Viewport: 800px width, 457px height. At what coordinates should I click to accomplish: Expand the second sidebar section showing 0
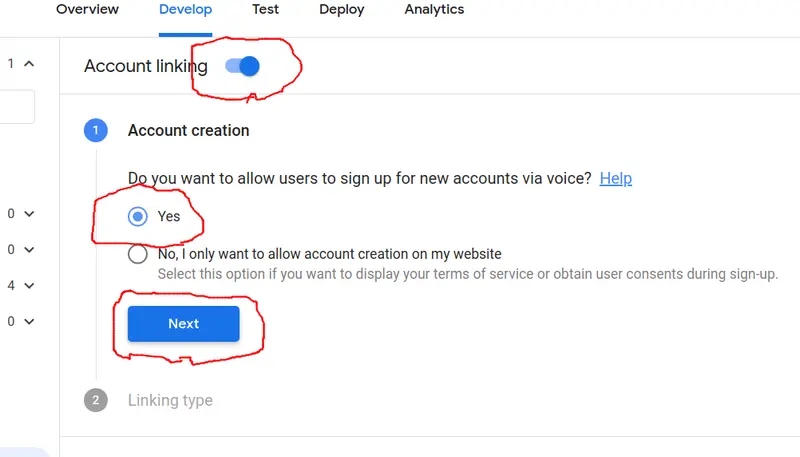29,250
